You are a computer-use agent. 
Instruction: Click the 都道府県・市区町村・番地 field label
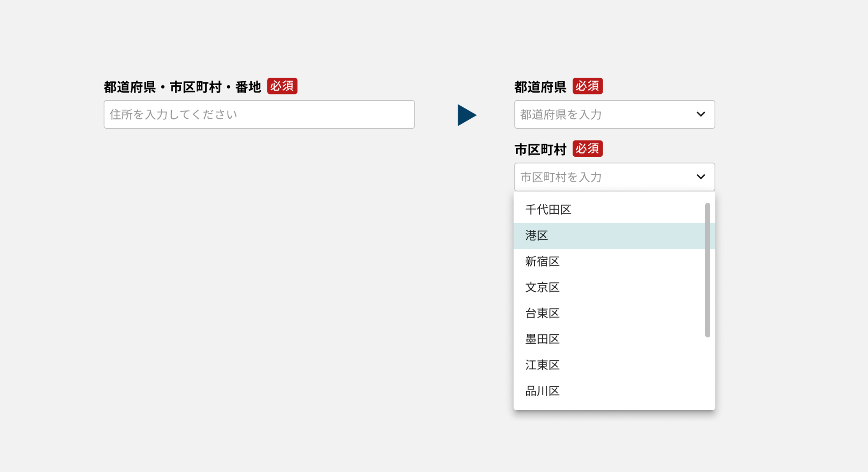tap(182, 87)
